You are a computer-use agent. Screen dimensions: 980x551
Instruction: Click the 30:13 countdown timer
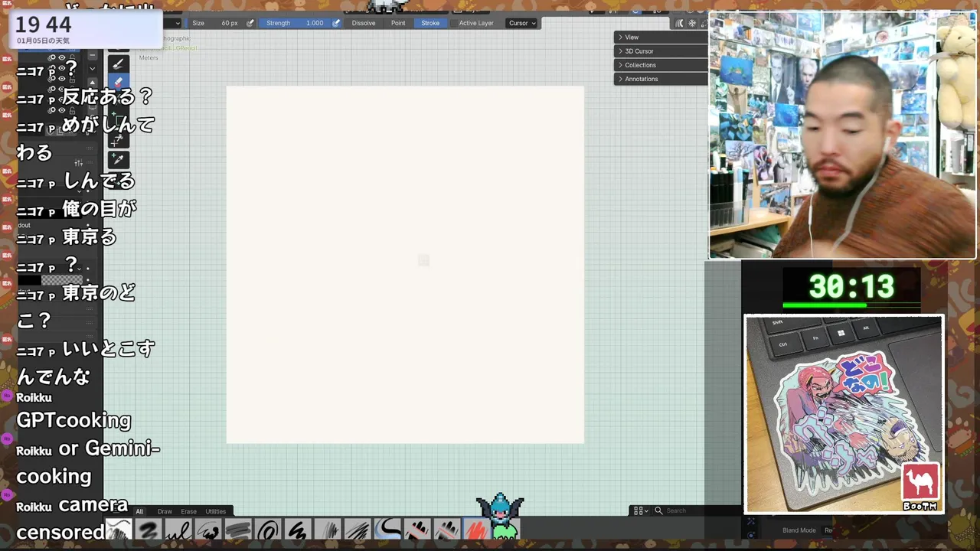pos(851,287)
